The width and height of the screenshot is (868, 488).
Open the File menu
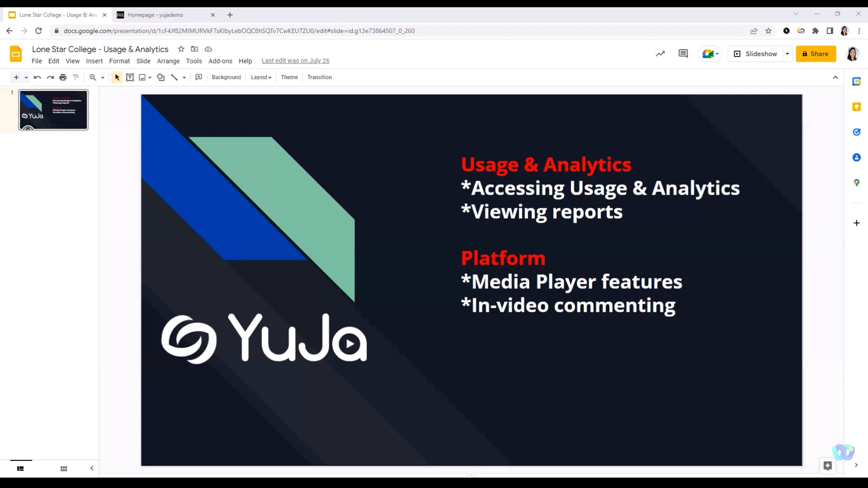(37, 61)
